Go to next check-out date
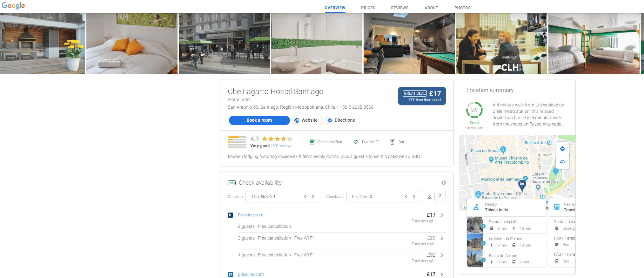 [414, 197]
